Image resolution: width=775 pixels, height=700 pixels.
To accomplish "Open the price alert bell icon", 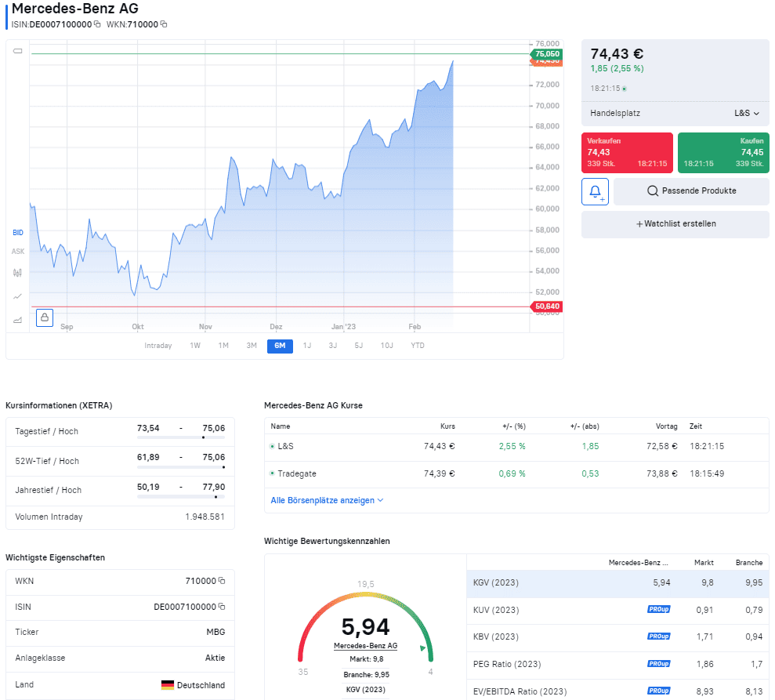I will [x=596, y=191].
